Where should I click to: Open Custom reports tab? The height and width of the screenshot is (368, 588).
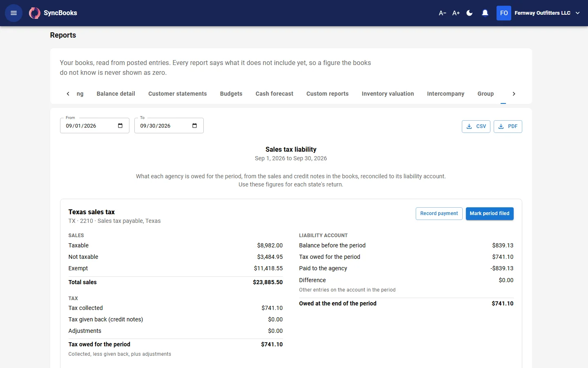tap(327, 94)
